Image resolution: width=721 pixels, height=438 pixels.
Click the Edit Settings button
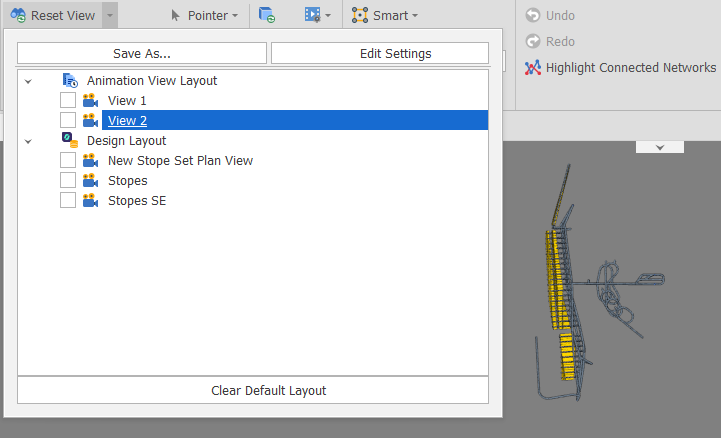point(380,53)
